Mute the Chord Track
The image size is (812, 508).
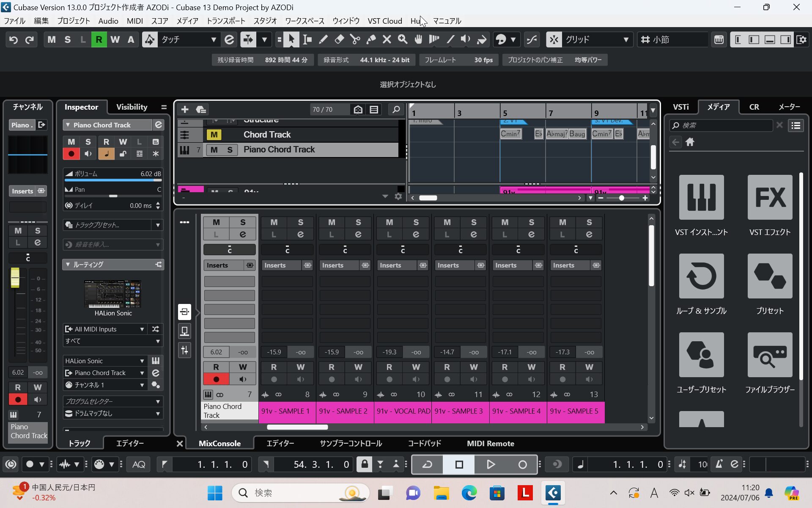[214, 135]
